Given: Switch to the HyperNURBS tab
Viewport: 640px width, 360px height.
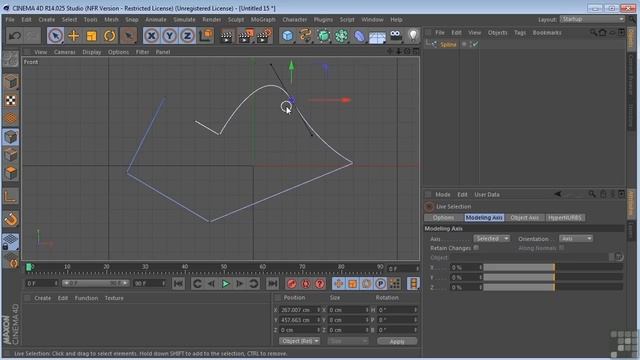Looking at the screenshot, I should coord(565,218).
